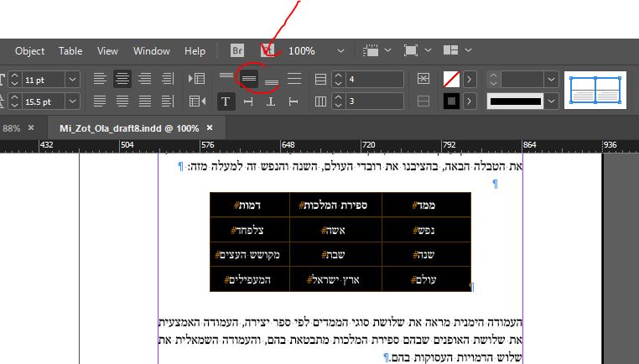This screenshot has width=639, height=364.
Task: Justify cell content vertically
Action: [x=294, y=78]
